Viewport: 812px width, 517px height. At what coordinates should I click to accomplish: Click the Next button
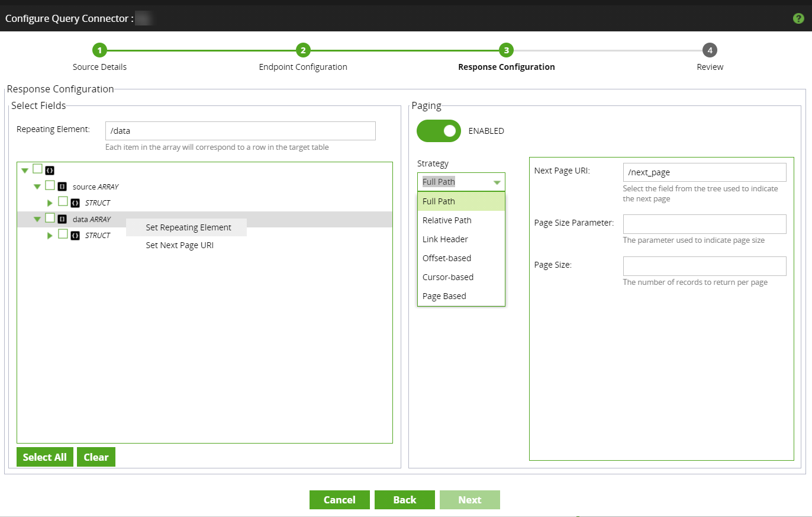pos(470,500)
